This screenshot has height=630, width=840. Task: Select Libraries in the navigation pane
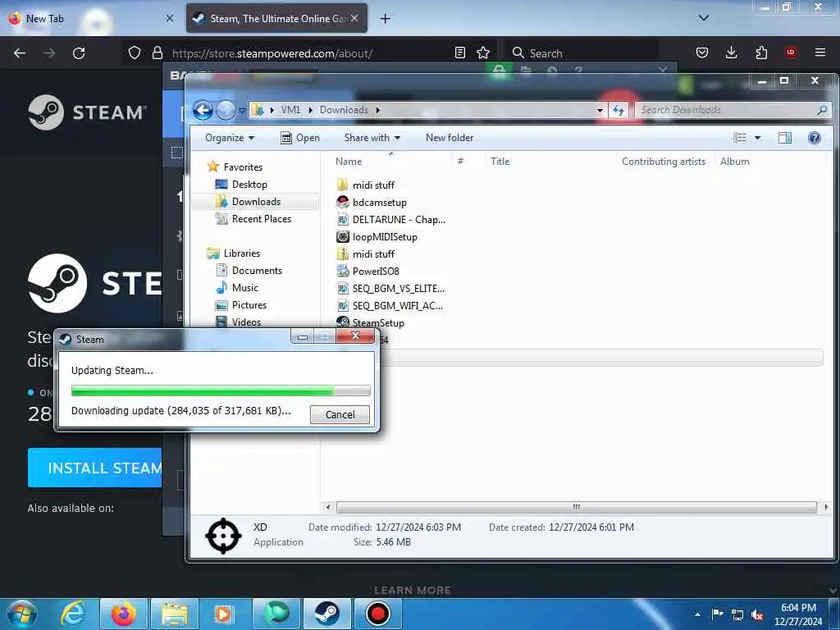point(241,253)
